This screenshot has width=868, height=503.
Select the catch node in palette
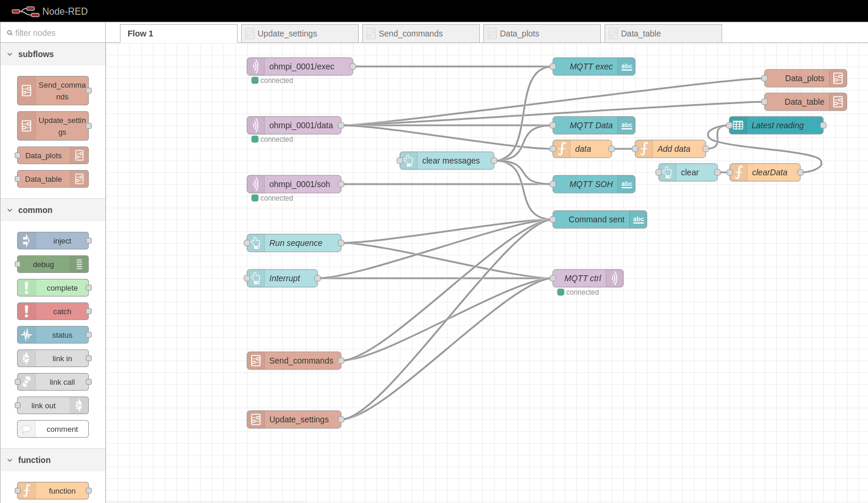pyautogui.click(x=53, y=311)
